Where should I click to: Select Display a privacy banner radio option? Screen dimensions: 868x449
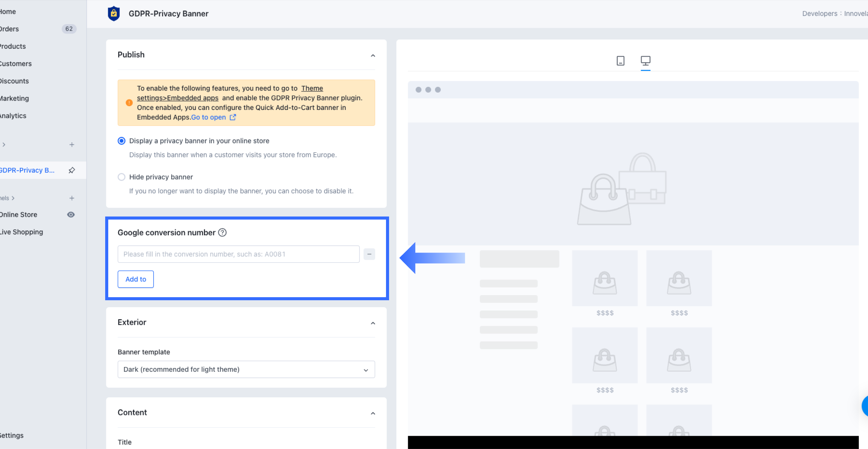tap(122, 141)
